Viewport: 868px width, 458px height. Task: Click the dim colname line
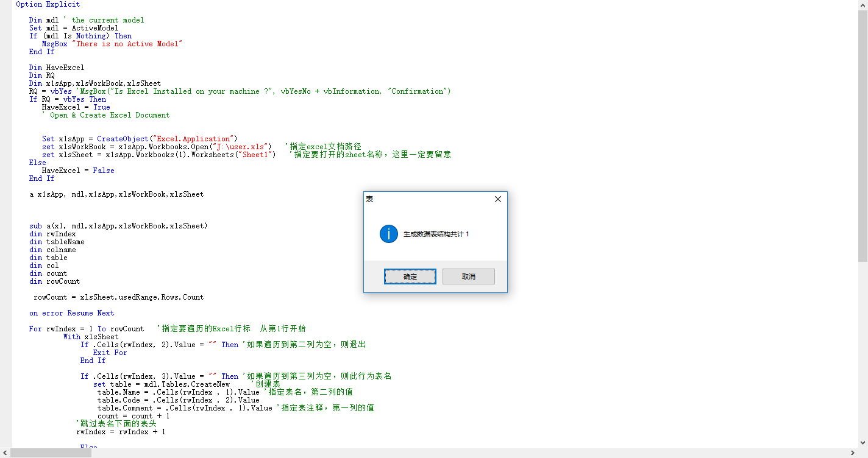(x=52, y=250)
